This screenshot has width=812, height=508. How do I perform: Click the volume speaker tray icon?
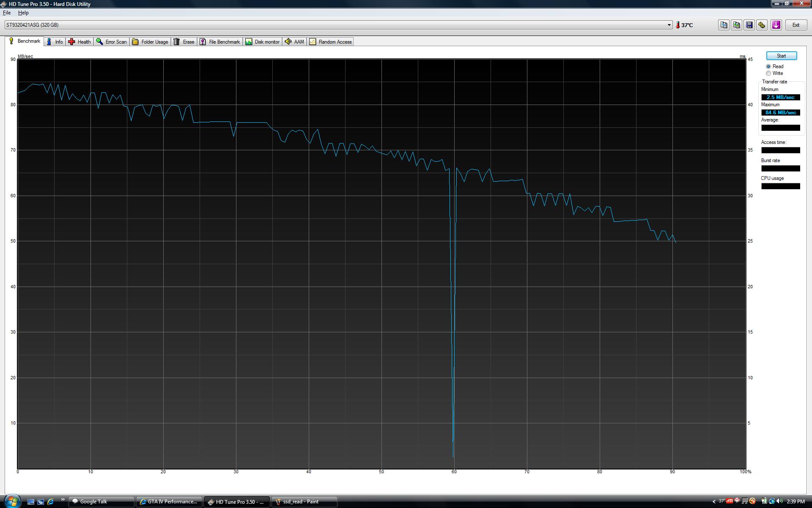pos(779,501)
